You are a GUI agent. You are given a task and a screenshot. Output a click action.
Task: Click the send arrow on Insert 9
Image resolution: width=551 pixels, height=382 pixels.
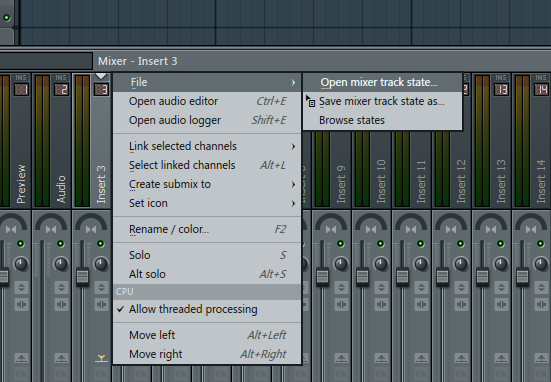pyautogui.click(x=341, y=358)
